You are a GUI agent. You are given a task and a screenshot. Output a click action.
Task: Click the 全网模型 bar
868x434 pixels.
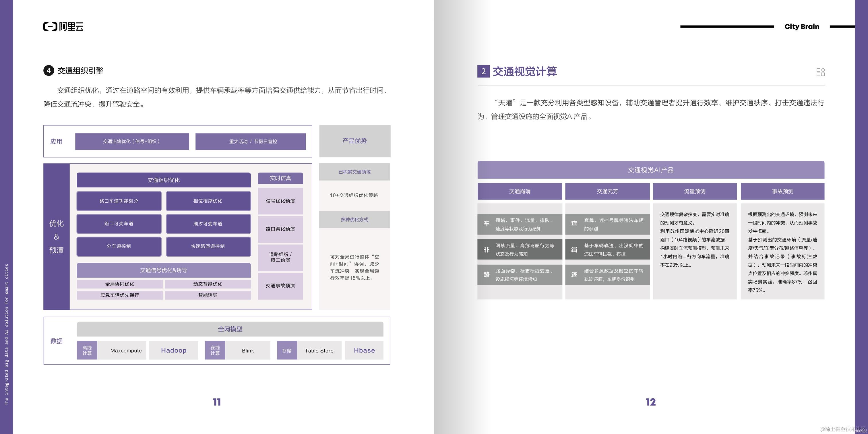pos(230,329)
